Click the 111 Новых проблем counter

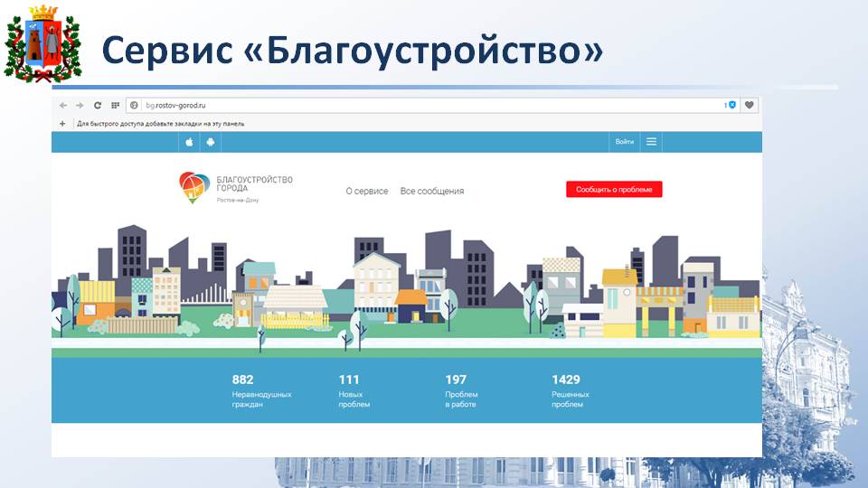(x=354, y=391)
